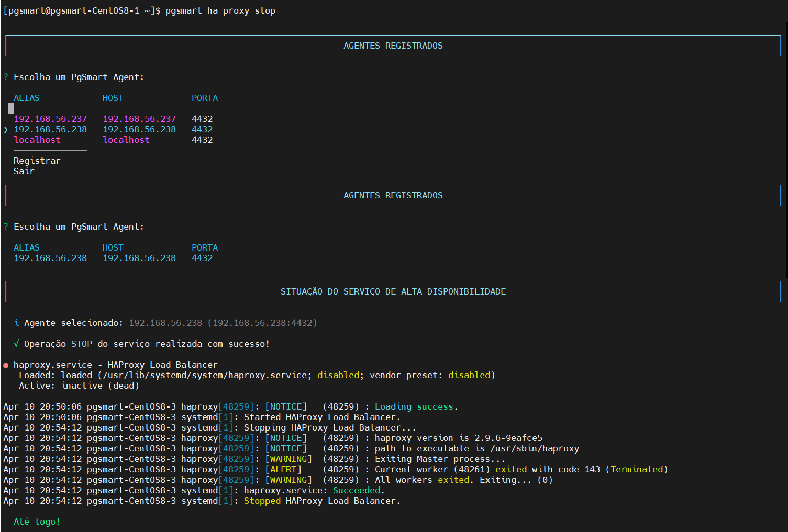788x532 pixels.
Task: Click the 'Agente selecionado' address text
Action: tap(223, 323)
